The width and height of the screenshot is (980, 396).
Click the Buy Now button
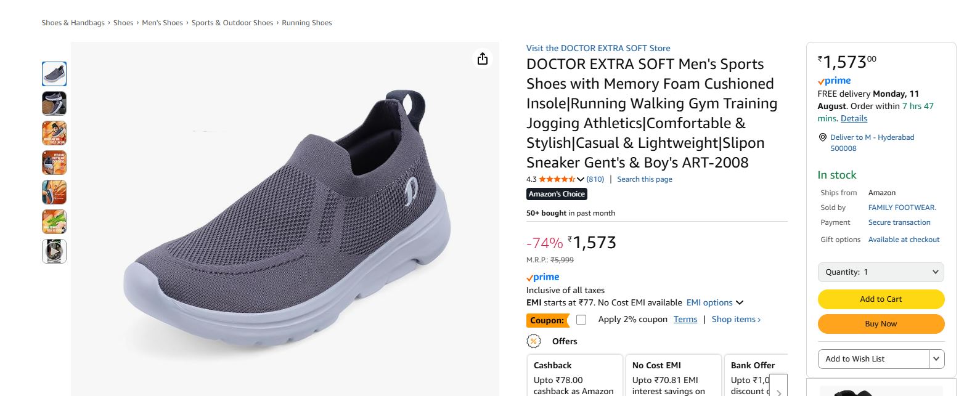point(880,323)
